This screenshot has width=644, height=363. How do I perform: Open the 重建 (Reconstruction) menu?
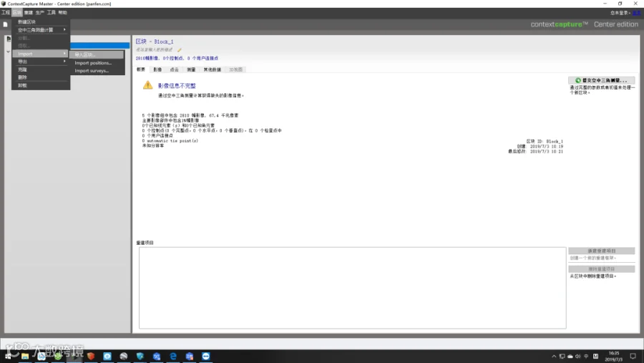pyautogui.click(x=29, y=13)
